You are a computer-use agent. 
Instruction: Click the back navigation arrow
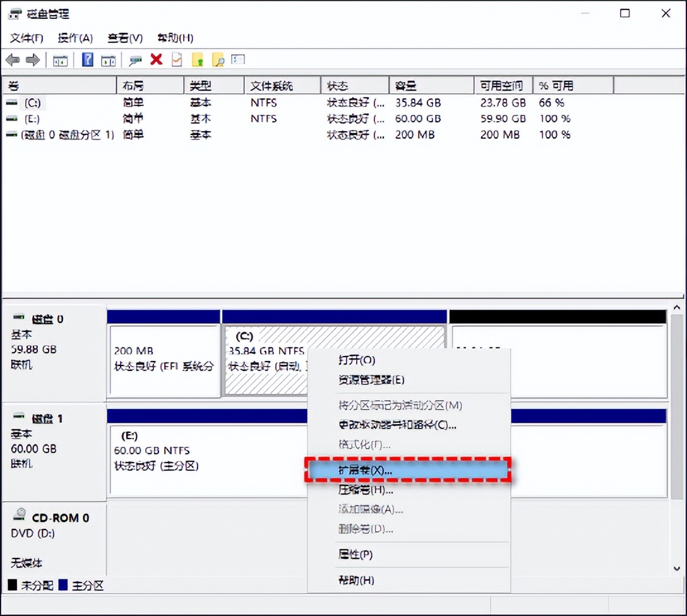(13, 59)
